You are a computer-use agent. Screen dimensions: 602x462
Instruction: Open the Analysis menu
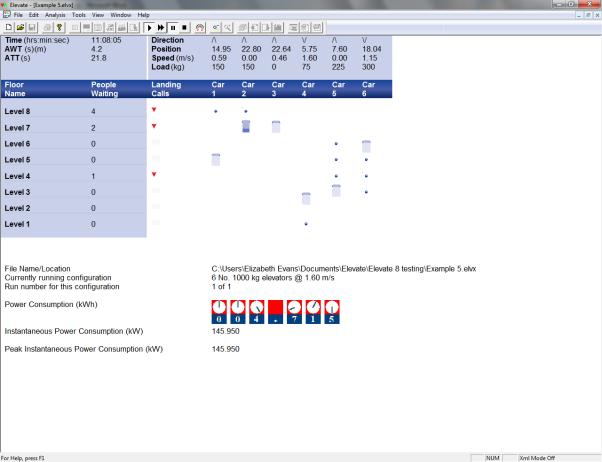coord(56,14)
